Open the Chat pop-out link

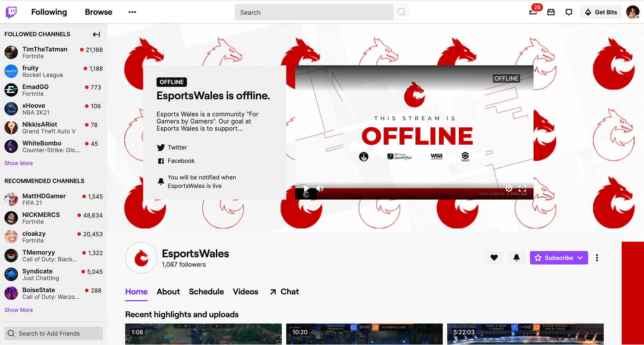click(x=284, y=292)
